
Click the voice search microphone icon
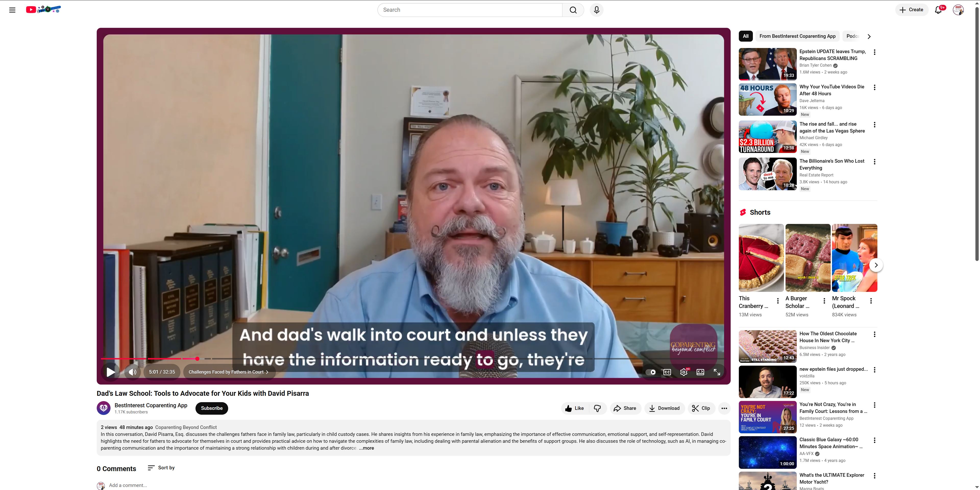[596, 10]
